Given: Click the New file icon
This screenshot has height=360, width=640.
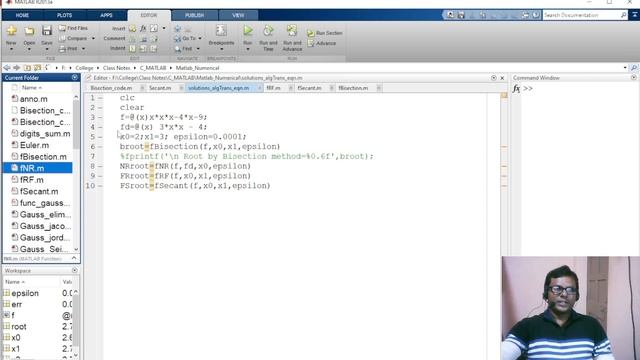Looking at the screenshot, I should 11,31.
